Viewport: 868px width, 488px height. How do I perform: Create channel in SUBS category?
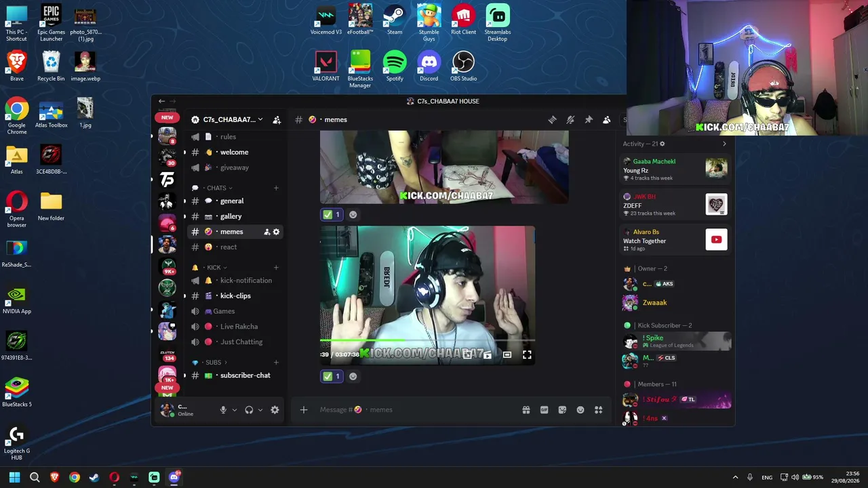[x=276, y=363]
